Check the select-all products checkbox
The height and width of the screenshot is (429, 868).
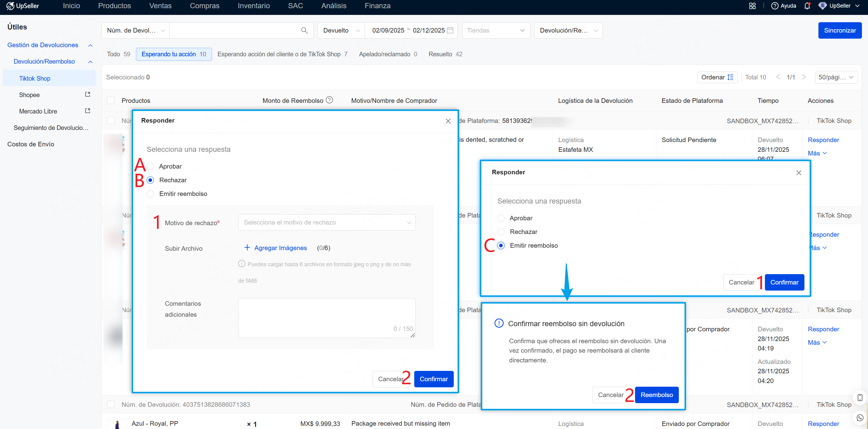(110, 100)
